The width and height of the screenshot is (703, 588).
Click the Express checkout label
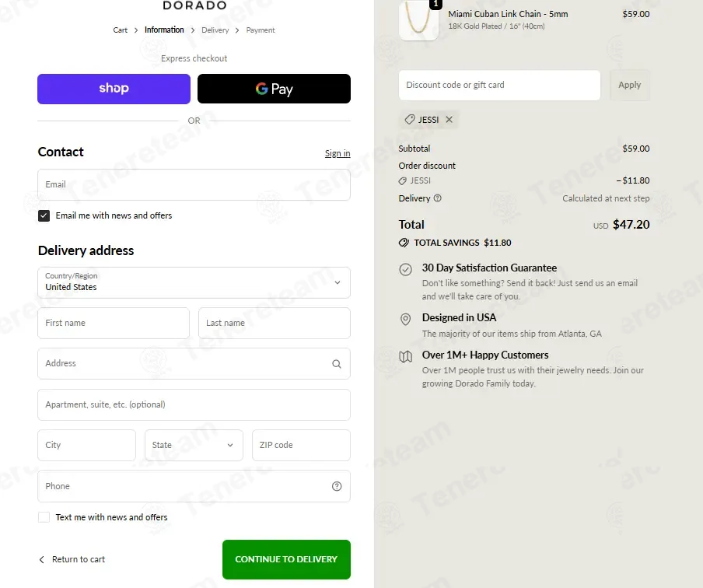(194, 58)
